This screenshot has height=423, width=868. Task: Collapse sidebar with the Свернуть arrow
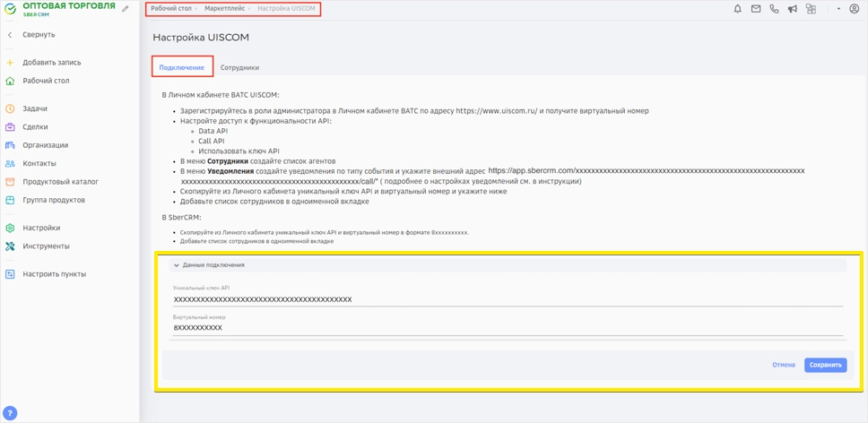[9, 35]
